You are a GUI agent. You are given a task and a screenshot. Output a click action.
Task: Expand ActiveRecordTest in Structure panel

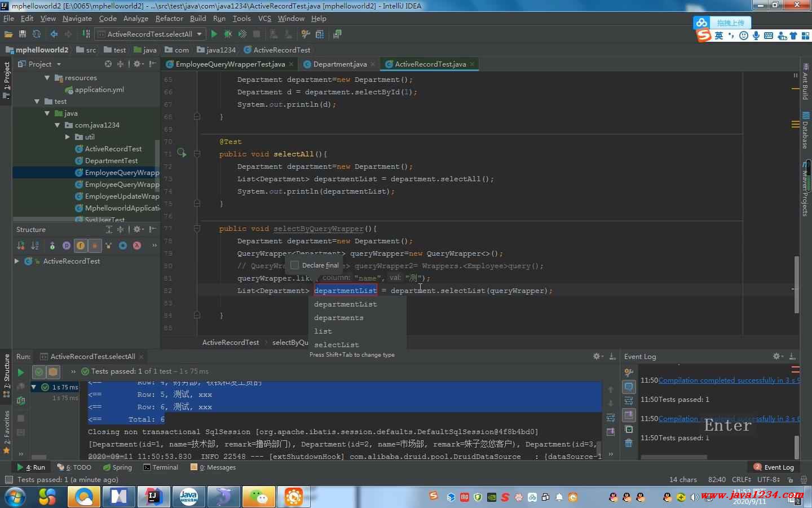tap(17, 261)
